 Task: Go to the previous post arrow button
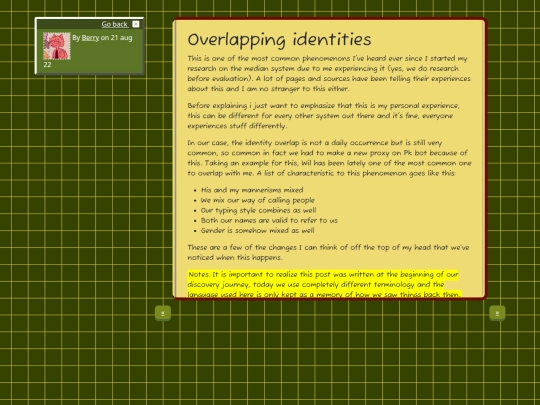click(x=163, y=313)
